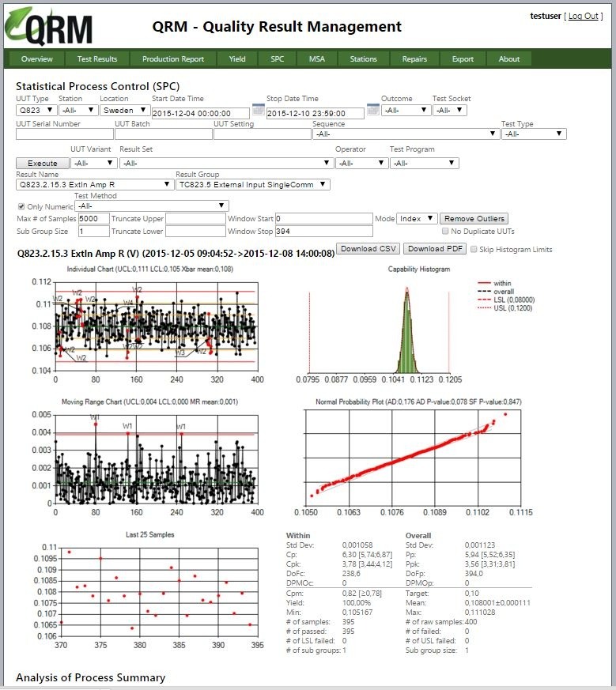This screenshot has width=616, height=690.
Task: Click the Log Out link
Action: pyautogui.click(x=584, y=17)
